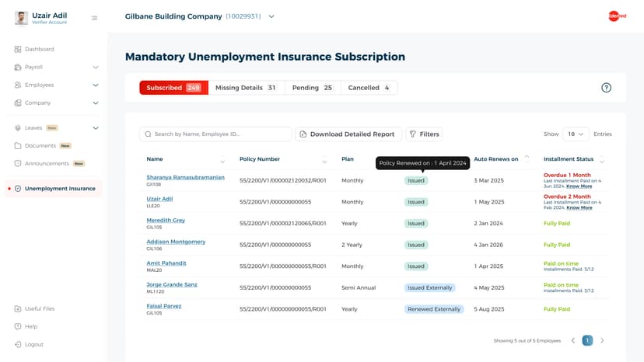Viewport: 644px width, 362px height.
Task: Switch to the Pending tab
Action: tap(313, 88)
